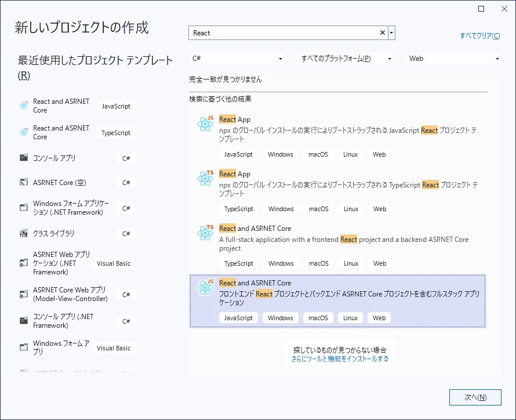Click ASP.NET Web アプリケーション Visual Basic icon
516x420 pixels.
(24, 263)
